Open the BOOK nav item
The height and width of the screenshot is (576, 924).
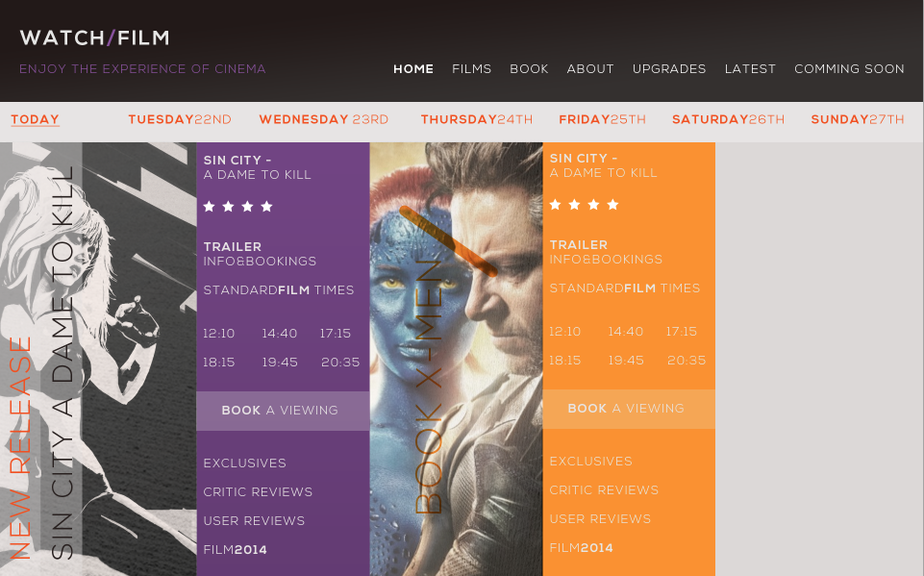click(x=529, y=69)
